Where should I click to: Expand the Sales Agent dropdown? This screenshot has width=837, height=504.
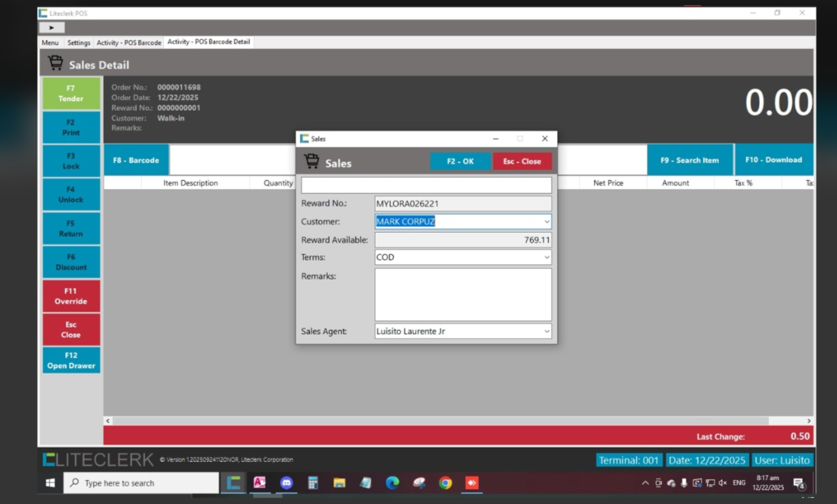[x=547, y=331]
